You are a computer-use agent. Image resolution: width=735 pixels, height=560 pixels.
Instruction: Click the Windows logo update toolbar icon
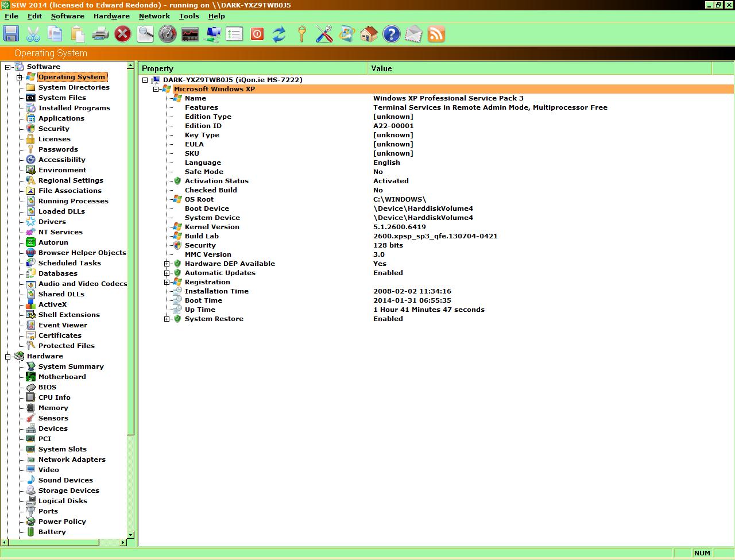[x=346, y=34]
